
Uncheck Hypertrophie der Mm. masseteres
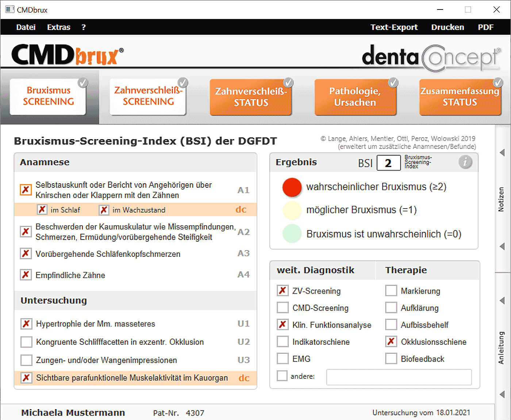pos(26,324)
